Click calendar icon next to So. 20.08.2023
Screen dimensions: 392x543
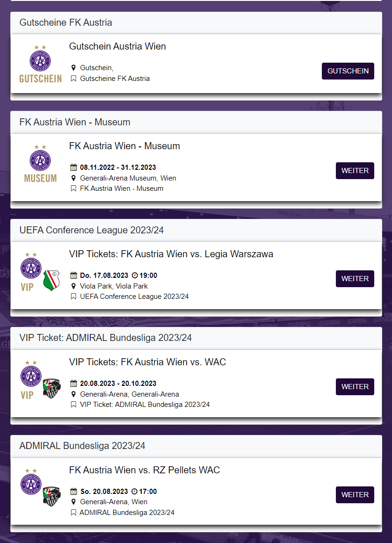[73, 492]
